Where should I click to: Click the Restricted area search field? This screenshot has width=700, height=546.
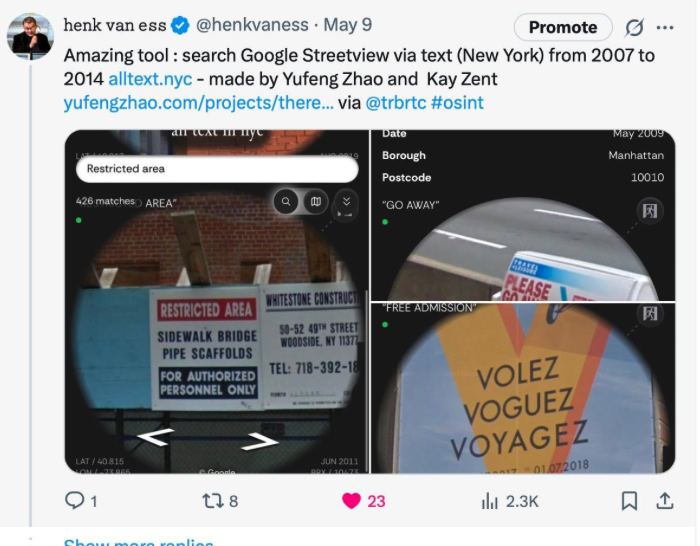[x=217, y=169]
